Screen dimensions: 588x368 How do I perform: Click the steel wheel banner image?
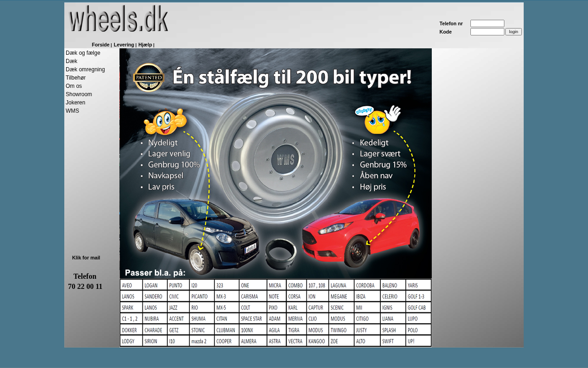click(276, 163)
